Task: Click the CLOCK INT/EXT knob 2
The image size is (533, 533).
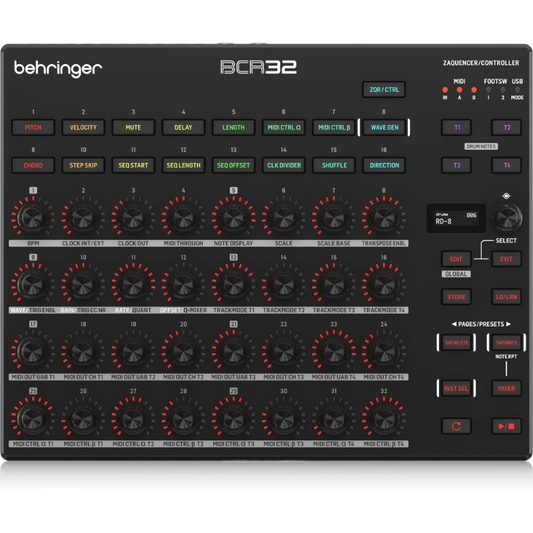Action: (x=83, y=217)
